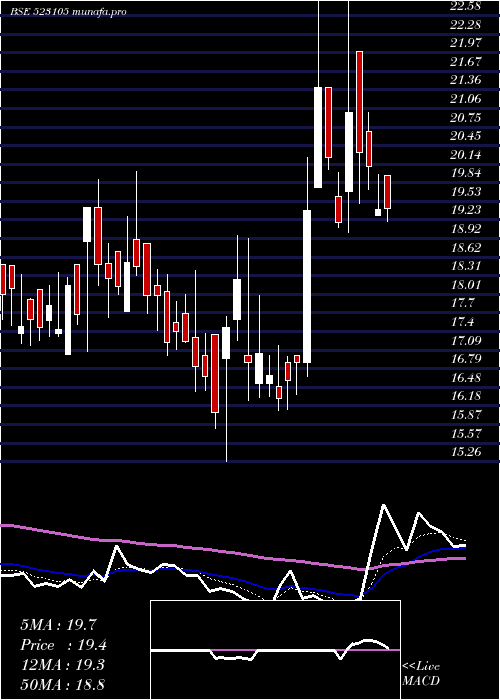Click the 21.67 price axis label
The height and width of the screenshot is (700, 500).
[x=466, y=62]
